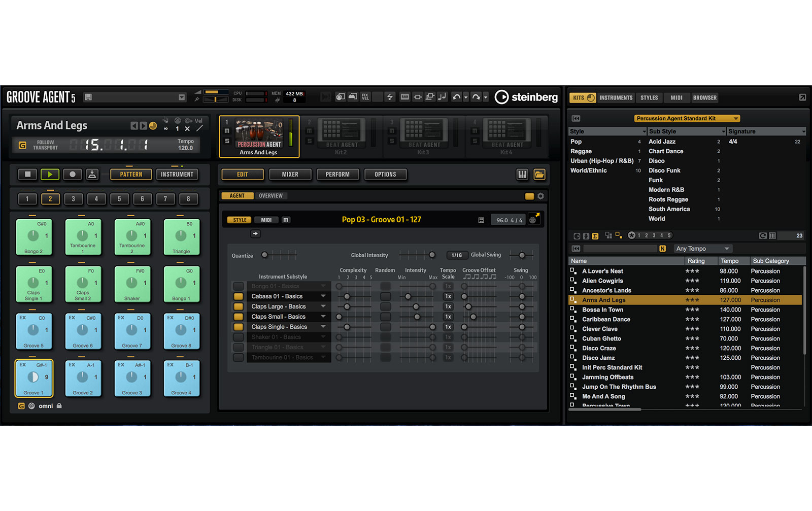
Task: Select the Bossa In Town kit row
Action: click(x=685, y=310)
